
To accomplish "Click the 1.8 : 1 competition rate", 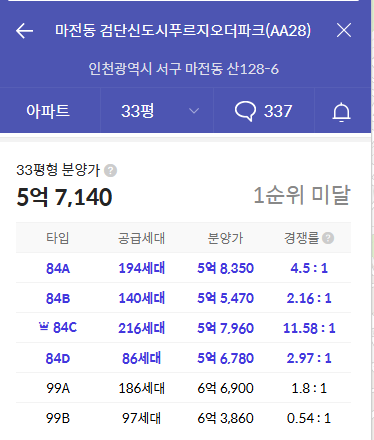I will (309, 388).
